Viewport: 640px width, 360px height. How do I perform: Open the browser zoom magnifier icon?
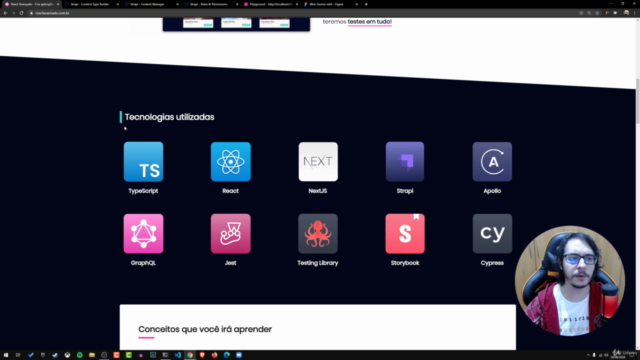click(x=589, y=13)
